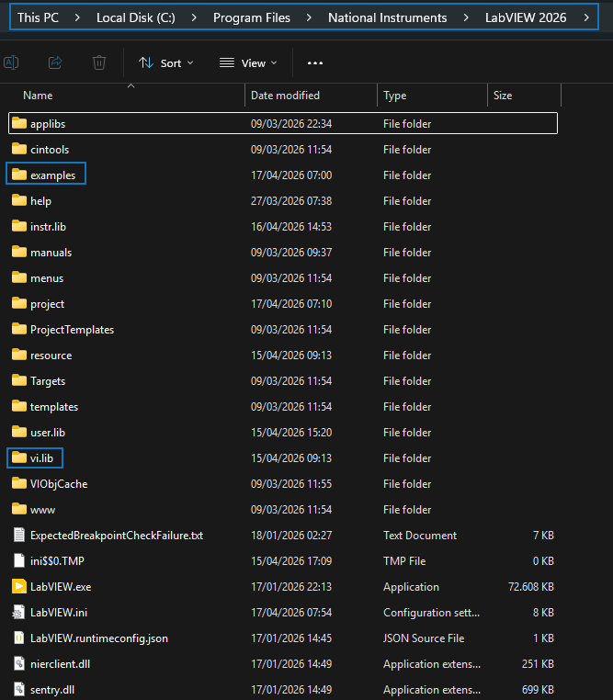Image resolution: width=613 pixels, height=700 pixels.
Task: Open the Sort dropdown menu
Action: click(x=166, y=62)
